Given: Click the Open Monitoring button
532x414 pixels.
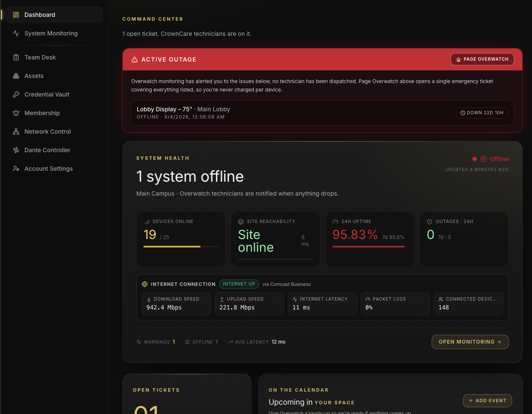Looking at the screenshot, I should point(470,342).
